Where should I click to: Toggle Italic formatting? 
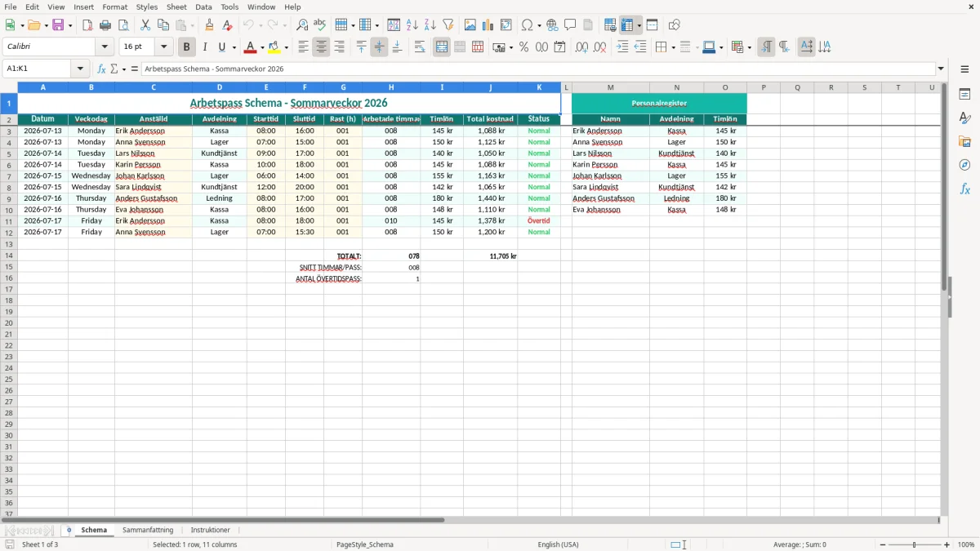point(205,47)
